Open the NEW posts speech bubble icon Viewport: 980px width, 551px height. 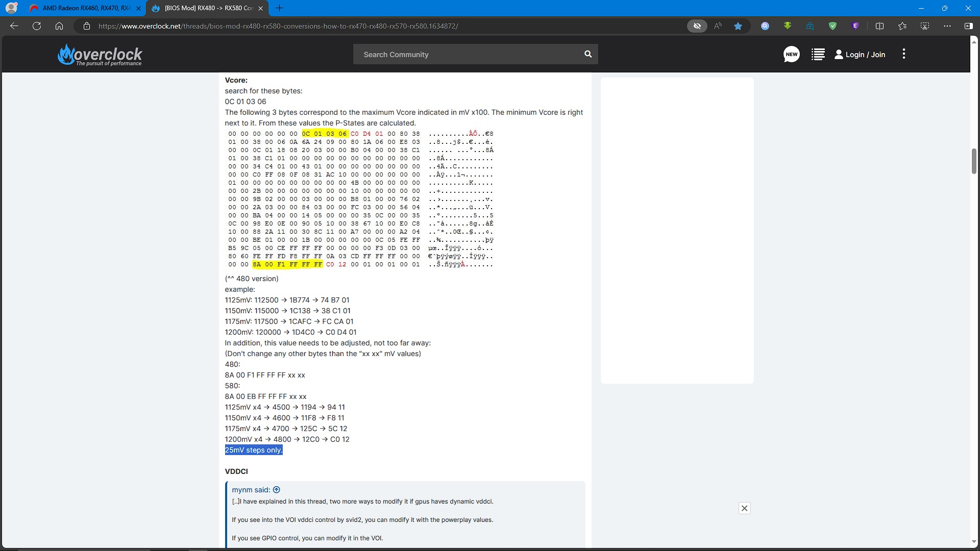[791, 54]
